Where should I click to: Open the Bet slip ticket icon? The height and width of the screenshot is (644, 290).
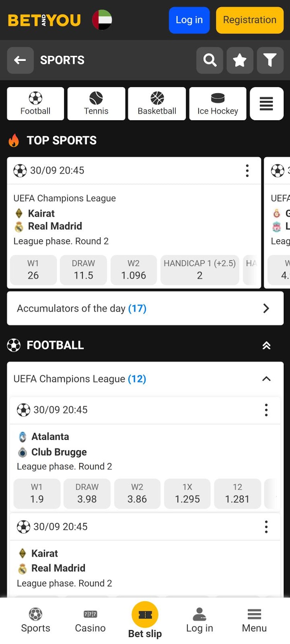145,615
